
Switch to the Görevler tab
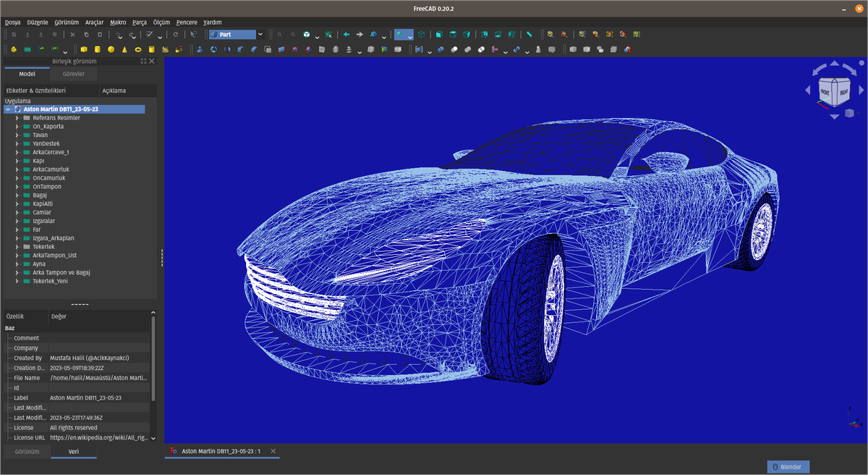tap(74, 74)
